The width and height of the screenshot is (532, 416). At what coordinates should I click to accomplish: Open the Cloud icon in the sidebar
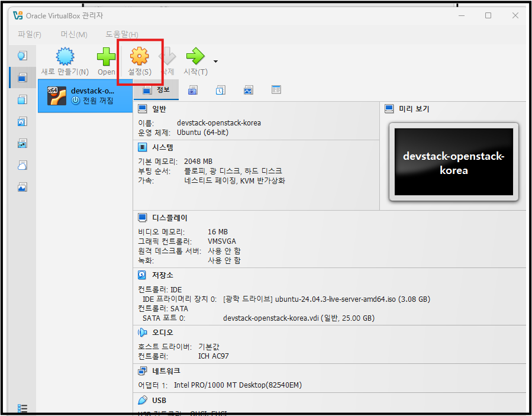pos(22,165)
